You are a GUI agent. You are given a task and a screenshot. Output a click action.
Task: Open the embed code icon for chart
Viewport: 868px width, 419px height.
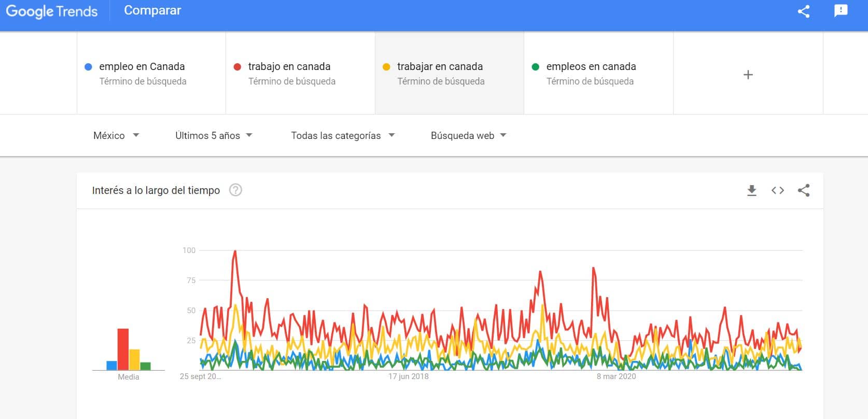777,190
